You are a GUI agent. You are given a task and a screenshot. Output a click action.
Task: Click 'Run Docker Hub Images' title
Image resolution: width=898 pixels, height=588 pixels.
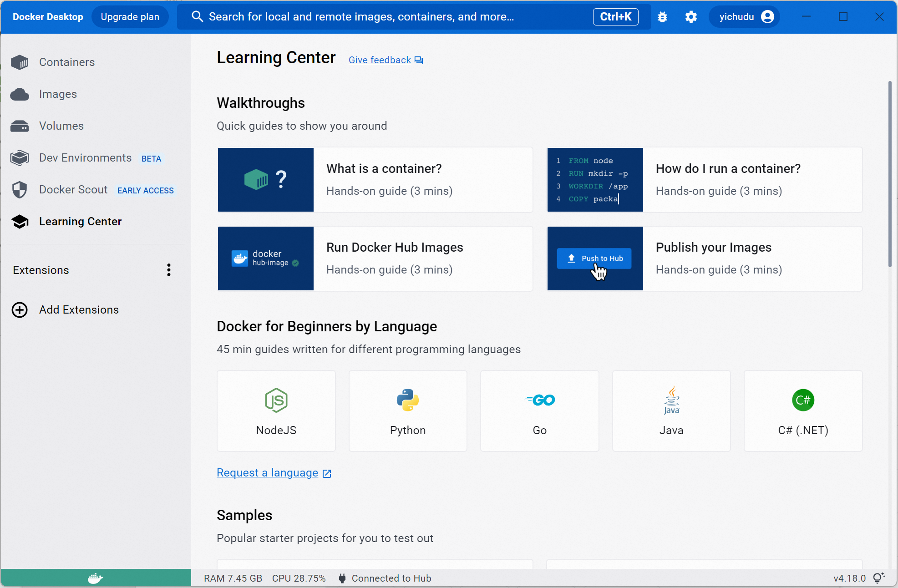coord(395,248)
